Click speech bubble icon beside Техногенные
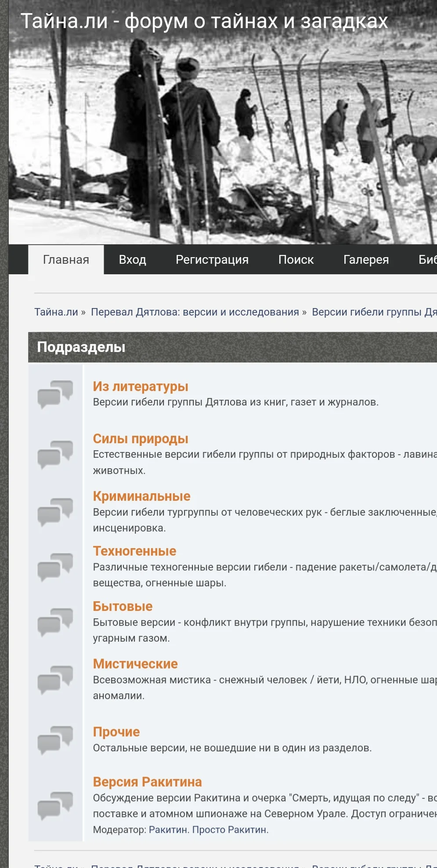 point(55,567)
